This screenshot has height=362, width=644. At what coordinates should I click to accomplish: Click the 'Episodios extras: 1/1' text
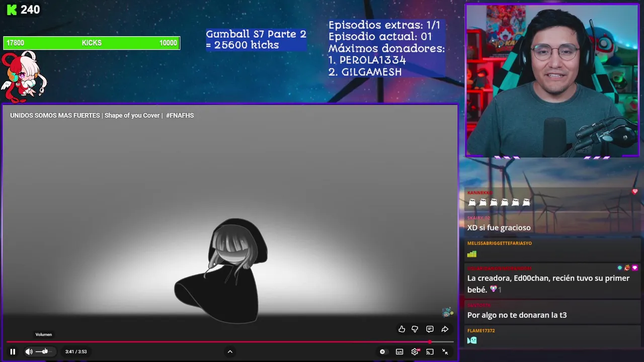pos(384,25)
